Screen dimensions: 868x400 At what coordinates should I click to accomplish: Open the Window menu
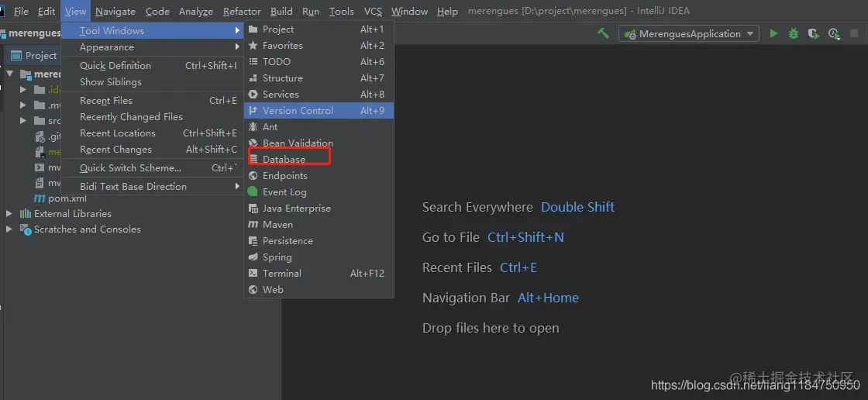(x=409, y=11)
